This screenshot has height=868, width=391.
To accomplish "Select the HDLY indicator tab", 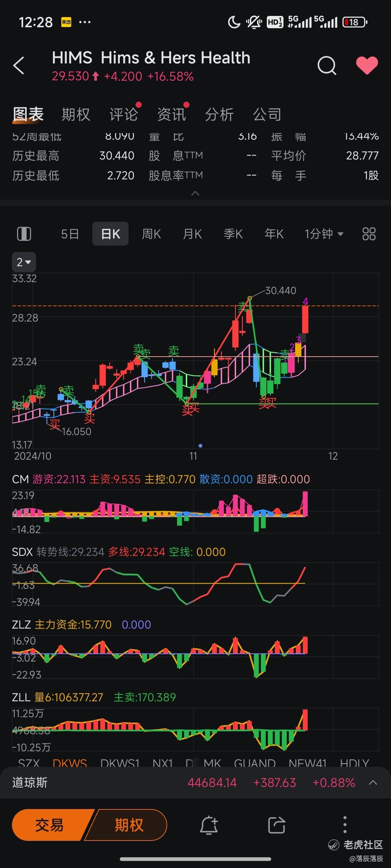I will (x=354, y=763).
